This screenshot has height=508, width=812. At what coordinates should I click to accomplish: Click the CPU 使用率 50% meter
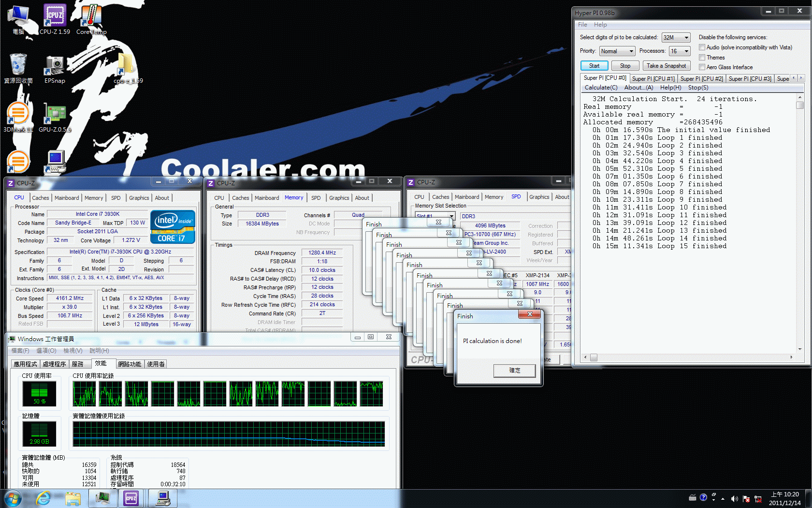pyautogui.click(x=39, y=393)
